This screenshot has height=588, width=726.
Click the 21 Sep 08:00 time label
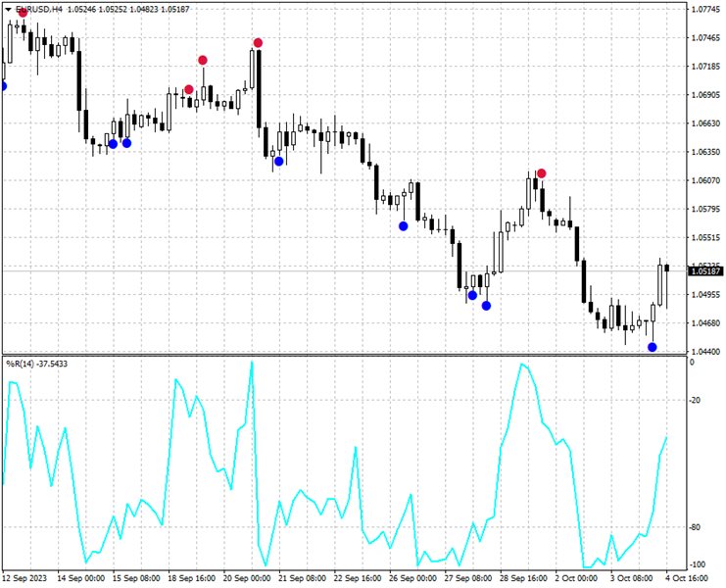[303, 578]
